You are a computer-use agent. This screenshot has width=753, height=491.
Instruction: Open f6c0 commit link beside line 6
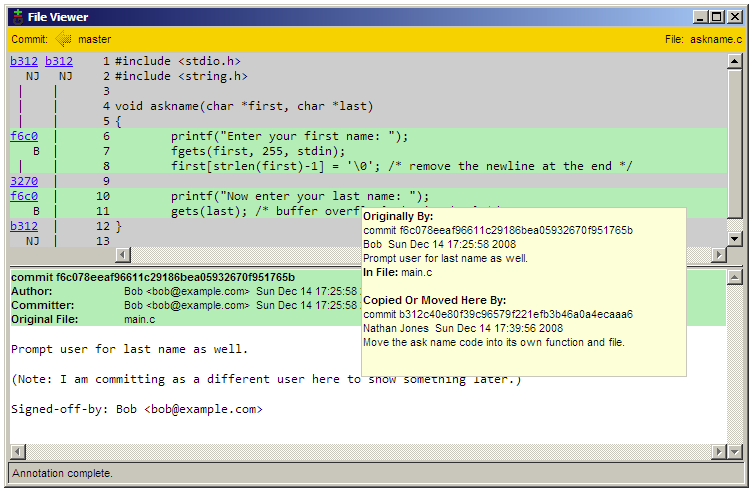coord(24,136)
